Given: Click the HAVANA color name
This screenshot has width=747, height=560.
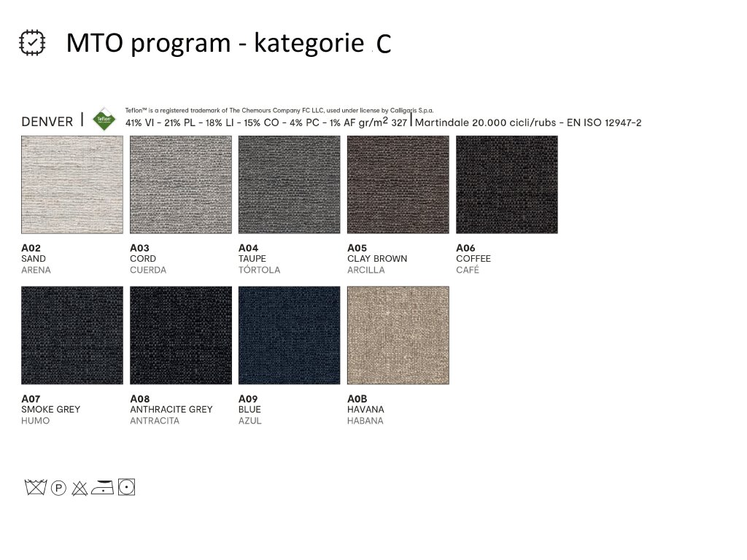Looking at the screenshot, I should 365,410.
